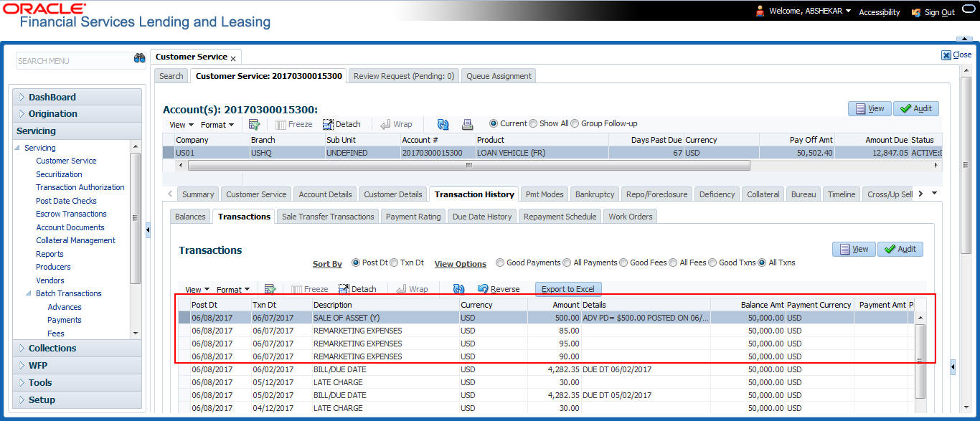Open the Accessibility link
980x421 pixels.
[x=880, y=12]
